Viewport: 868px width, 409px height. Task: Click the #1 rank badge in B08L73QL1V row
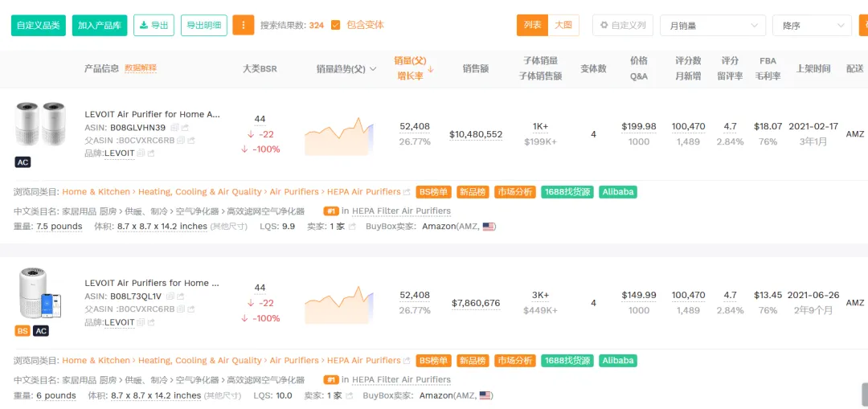click(331, 380)
